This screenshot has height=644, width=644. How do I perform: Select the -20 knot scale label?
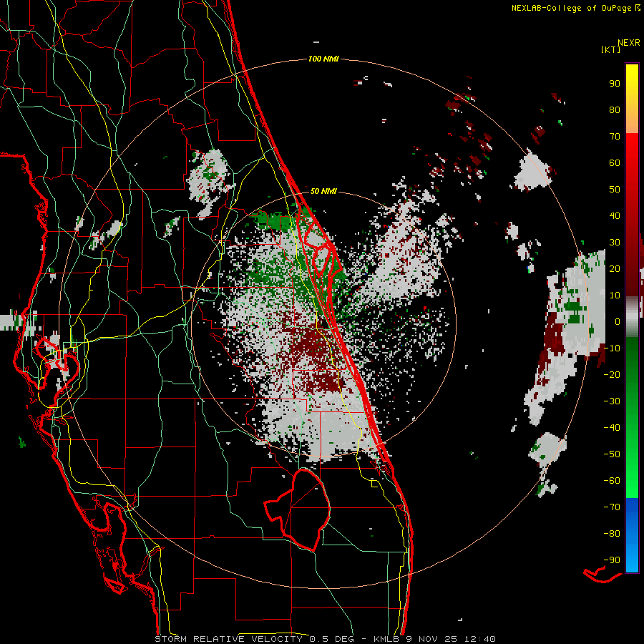click(x=612, y=375)
